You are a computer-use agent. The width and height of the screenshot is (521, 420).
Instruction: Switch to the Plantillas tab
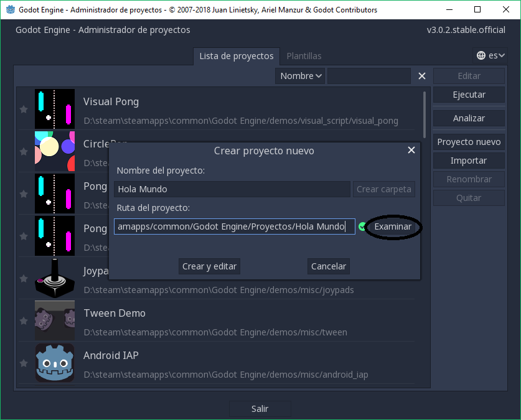(x=304, y=56)
